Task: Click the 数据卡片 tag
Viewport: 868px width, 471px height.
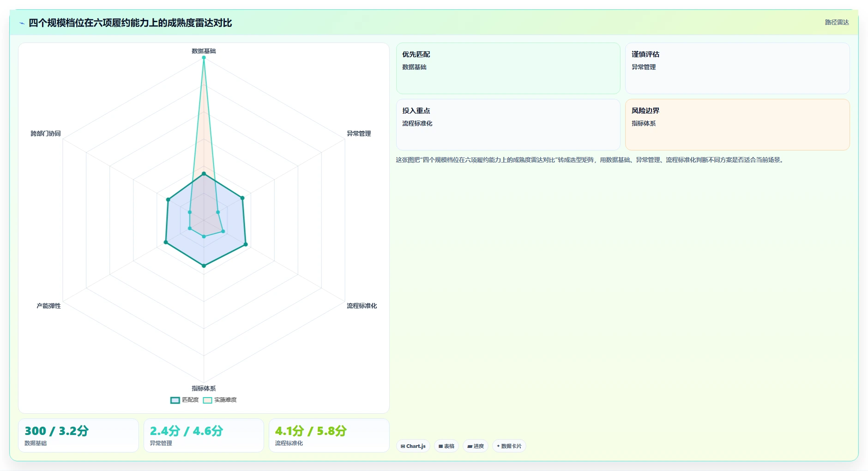Action: tap(509, 446)
